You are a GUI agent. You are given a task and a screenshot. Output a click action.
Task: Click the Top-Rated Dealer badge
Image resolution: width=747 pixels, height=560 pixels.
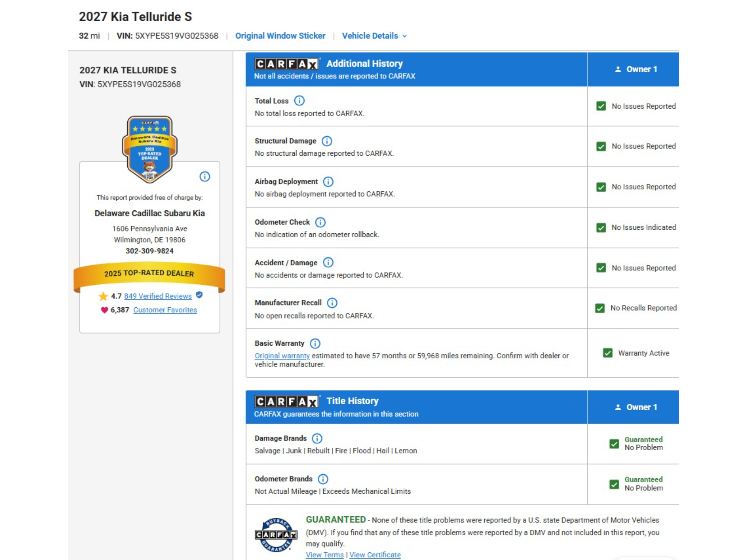[x=150, y=149]
